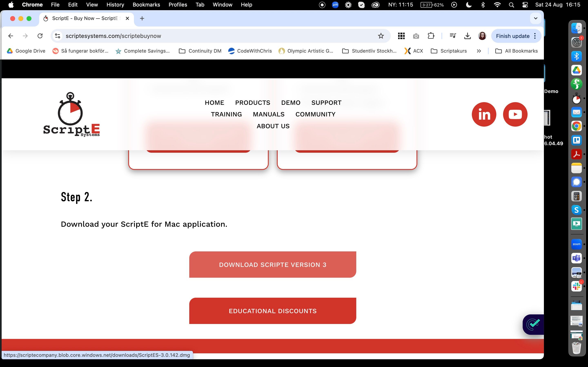Open the LinkedIn social icon

click(484, 114)
